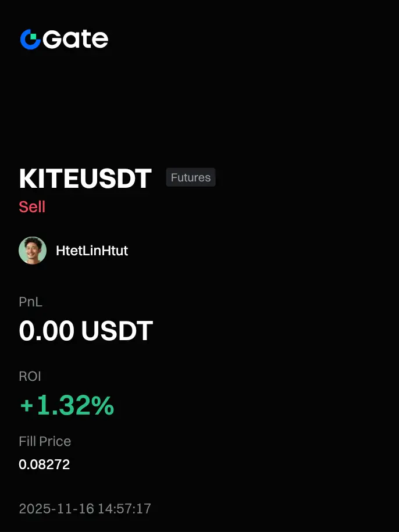Click the Fill Price label
Screen dimensions: 399x532
tap(45, 441)
